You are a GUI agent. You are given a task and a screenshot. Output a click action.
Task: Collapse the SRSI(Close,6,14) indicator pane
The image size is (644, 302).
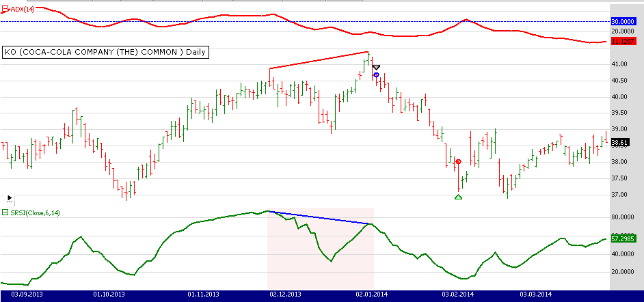[x=5, y=213]
